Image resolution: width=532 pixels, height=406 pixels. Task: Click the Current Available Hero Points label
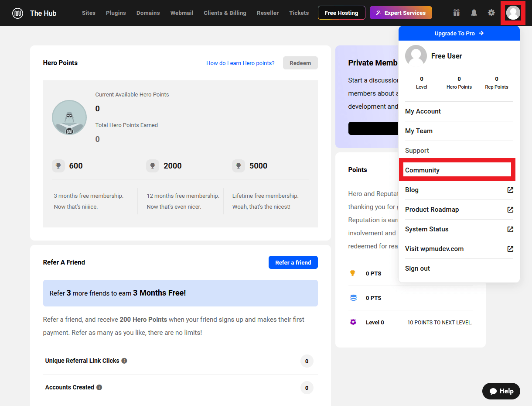pos(132,95)
